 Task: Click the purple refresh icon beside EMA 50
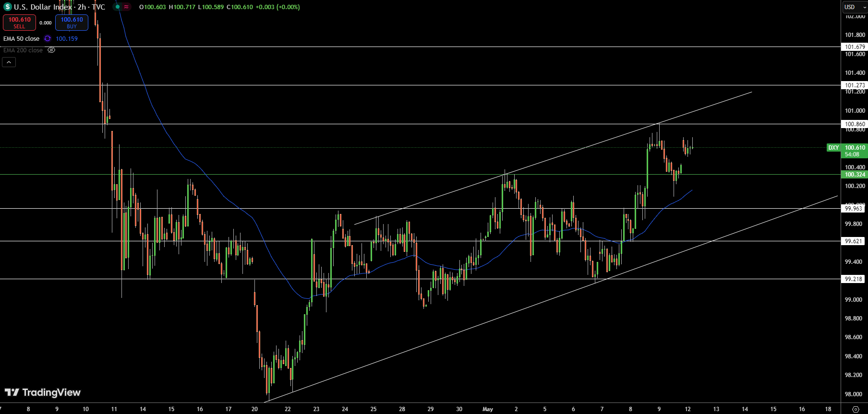point(48,38)
